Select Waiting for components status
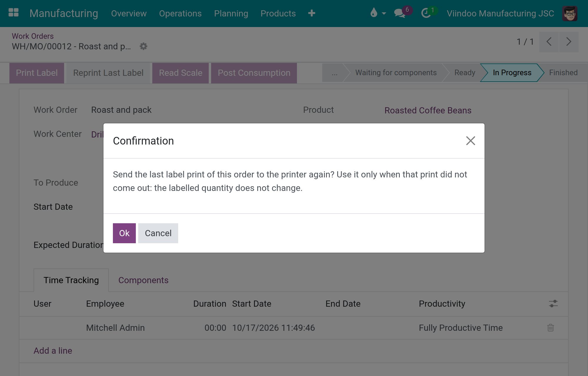 pyautogui.click(x=396, y=73)
